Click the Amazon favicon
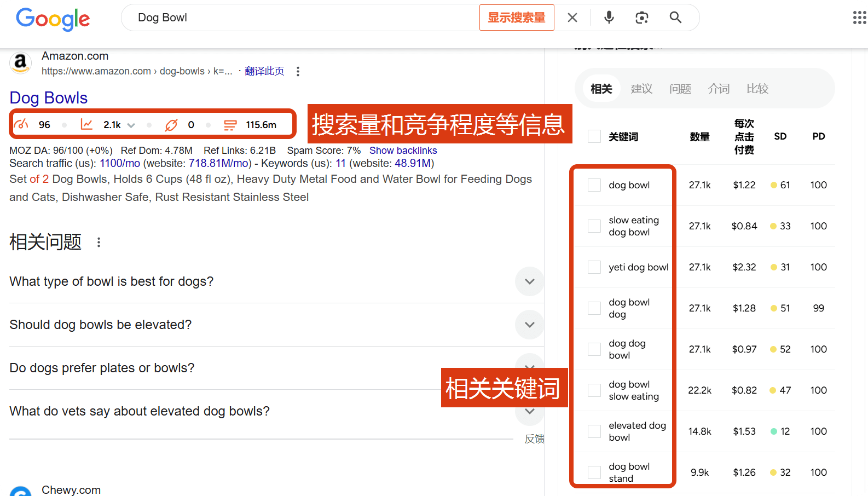868x496 pixels. point(20,63)
